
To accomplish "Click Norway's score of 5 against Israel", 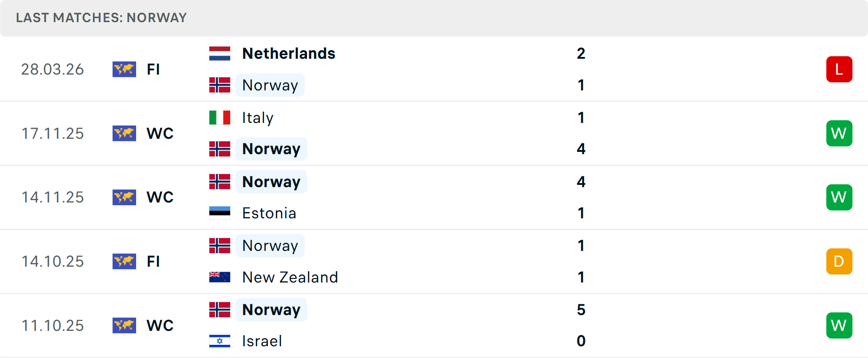I will [x=581, y=310].
